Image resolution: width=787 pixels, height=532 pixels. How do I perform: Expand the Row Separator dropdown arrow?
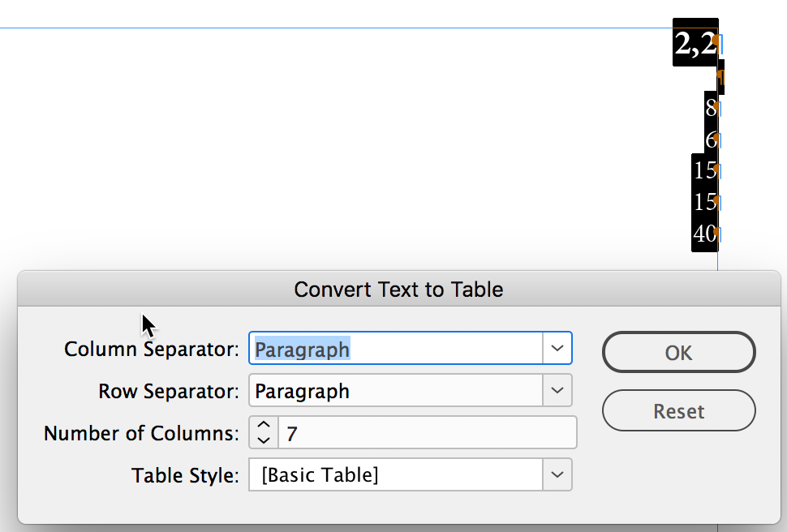[x=557, y=390]
